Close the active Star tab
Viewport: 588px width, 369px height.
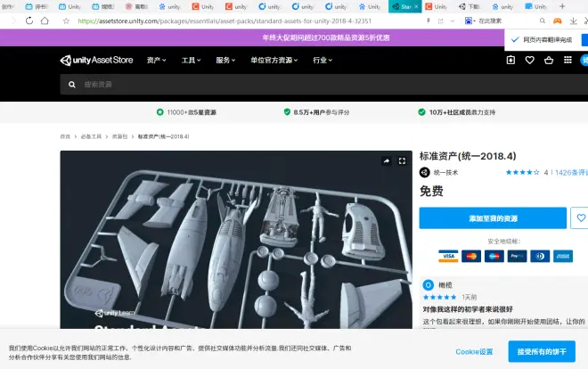[416, 7]
